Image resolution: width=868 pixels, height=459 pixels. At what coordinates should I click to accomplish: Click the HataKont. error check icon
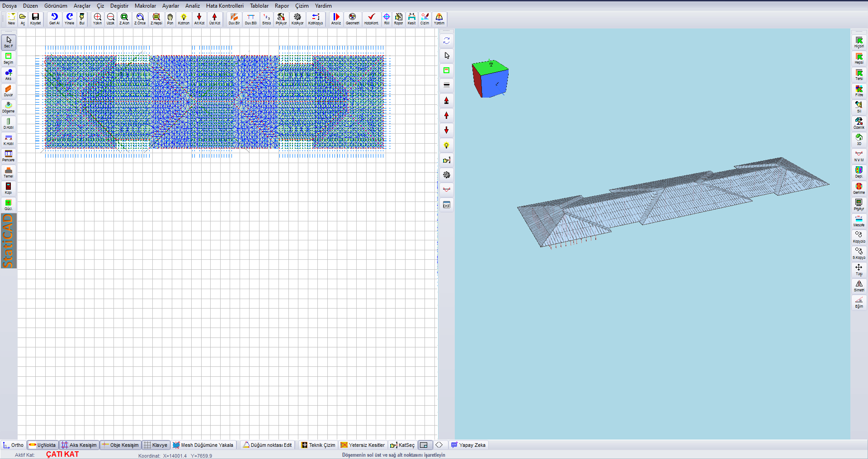pyautogui.click(x=371, y=19)
